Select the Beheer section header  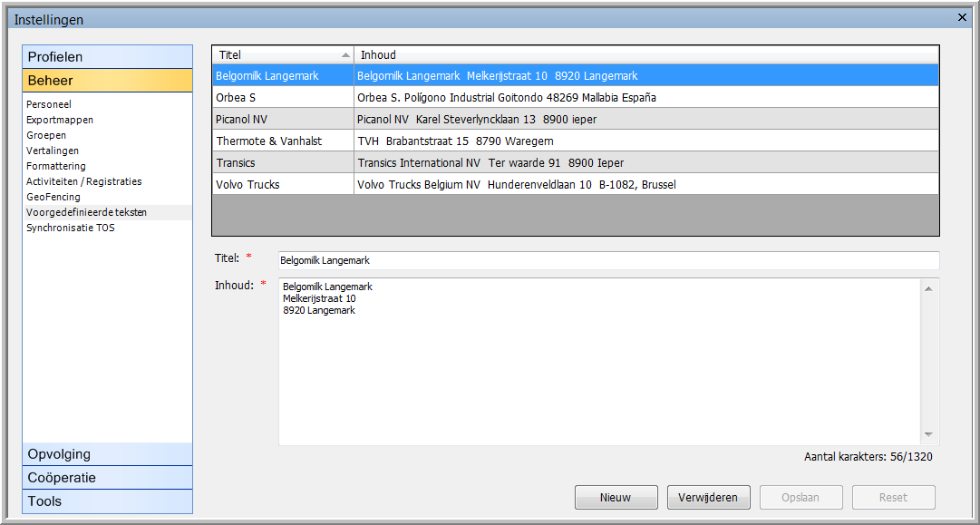point(108,81)
